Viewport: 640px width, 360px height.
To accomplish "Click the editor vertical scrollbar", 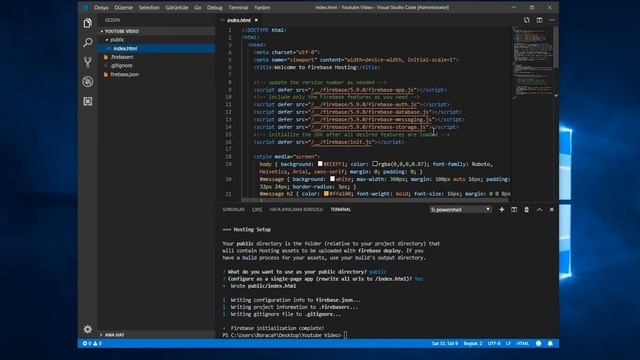I will (556, 47).
